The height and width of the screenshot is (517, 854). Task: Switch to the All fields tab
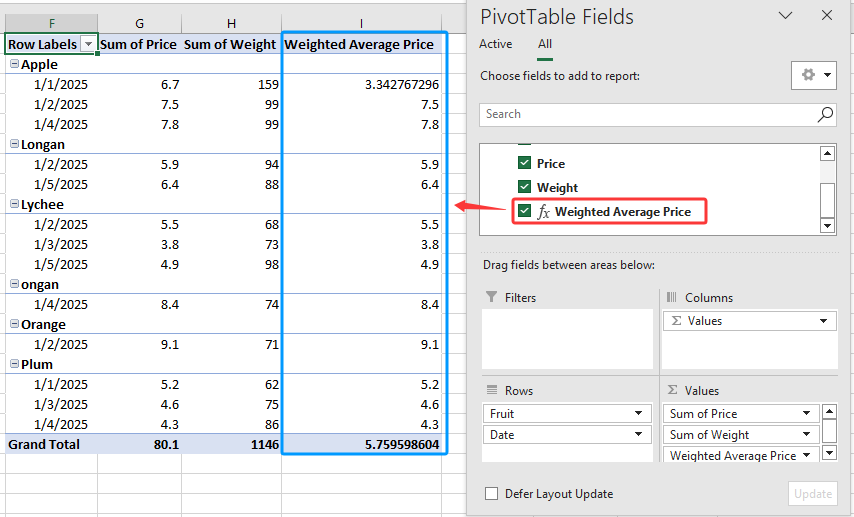[x=545, y=44]
